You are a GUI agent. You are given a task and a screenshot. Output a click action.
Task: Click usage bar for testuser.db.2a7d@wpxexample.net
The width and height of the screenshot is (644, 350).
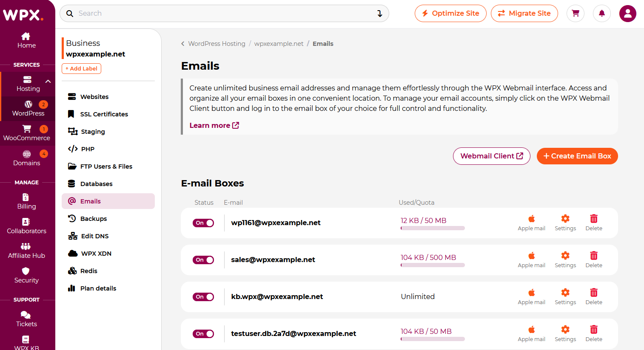tap(433, 339)
